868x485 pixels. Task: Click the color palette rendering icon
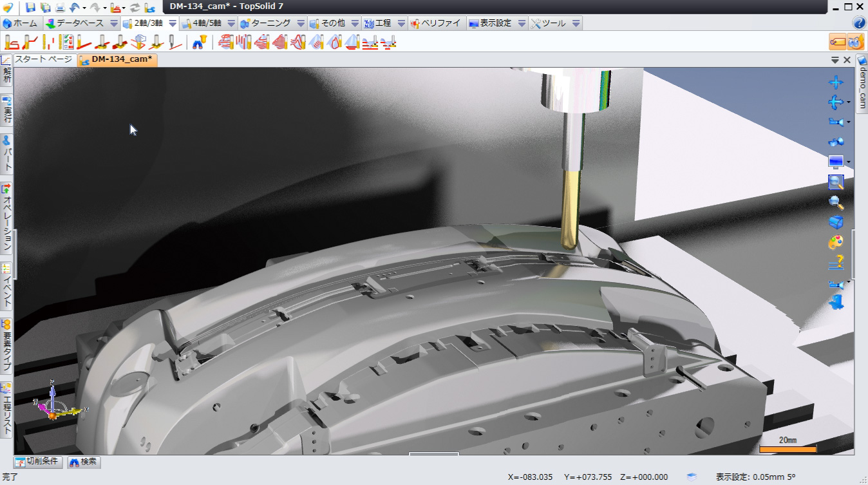click(x=835, y=242)
